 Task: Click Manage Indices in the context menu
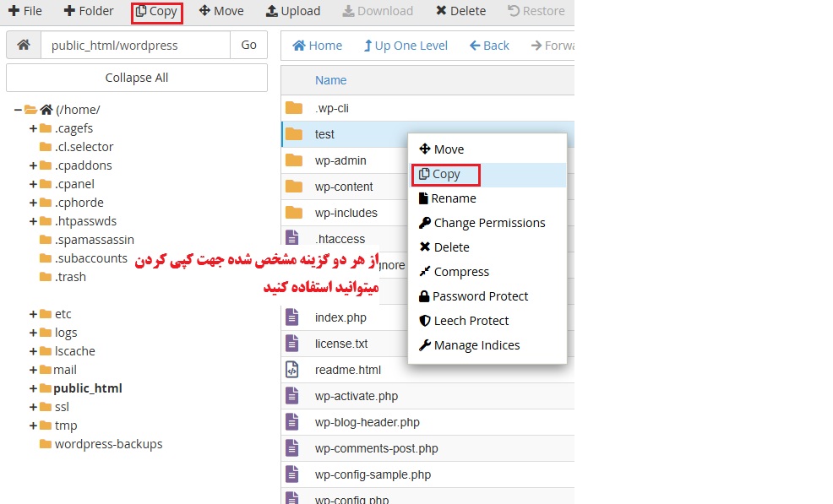tap(476, 345)
